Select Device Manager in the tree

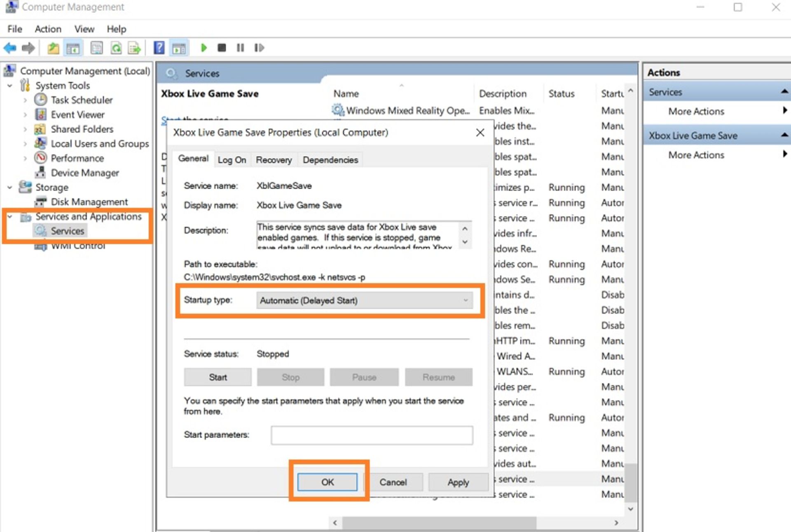coord(85,173)
